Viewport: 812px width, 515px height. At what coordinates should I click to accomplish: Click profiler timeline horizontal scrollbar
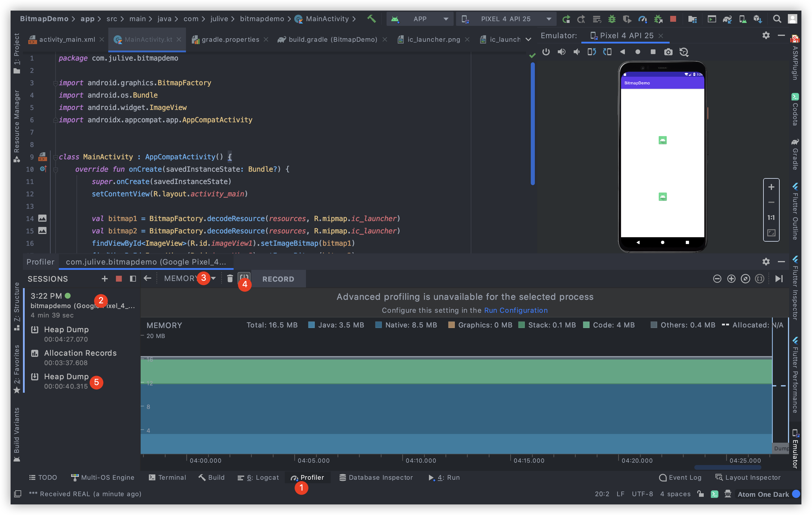tap(727, 467)
